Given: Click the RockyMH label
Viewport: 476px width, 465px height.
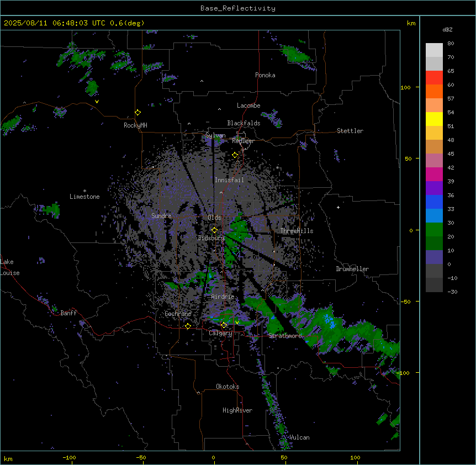Looking at the screenshot, I should pos(135,125).
